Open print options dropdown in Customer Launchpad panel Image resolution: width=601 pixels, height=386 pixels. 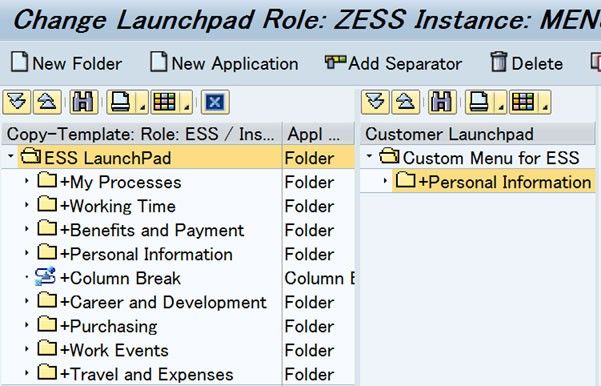(501, 102)
